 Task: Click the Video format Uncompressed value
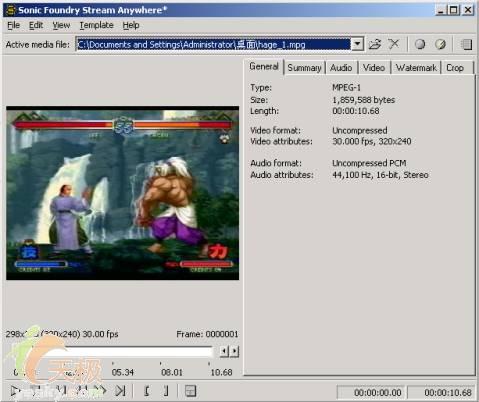tap(360, 130)
